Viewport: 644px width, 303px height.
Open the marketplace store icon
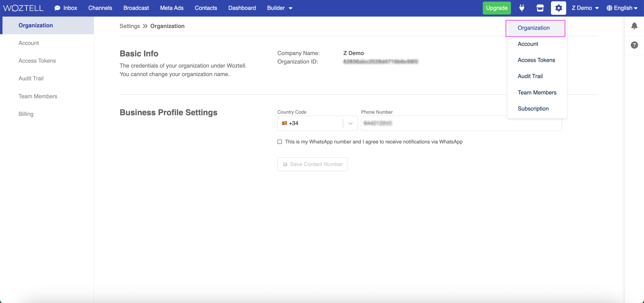pos(540,8)
